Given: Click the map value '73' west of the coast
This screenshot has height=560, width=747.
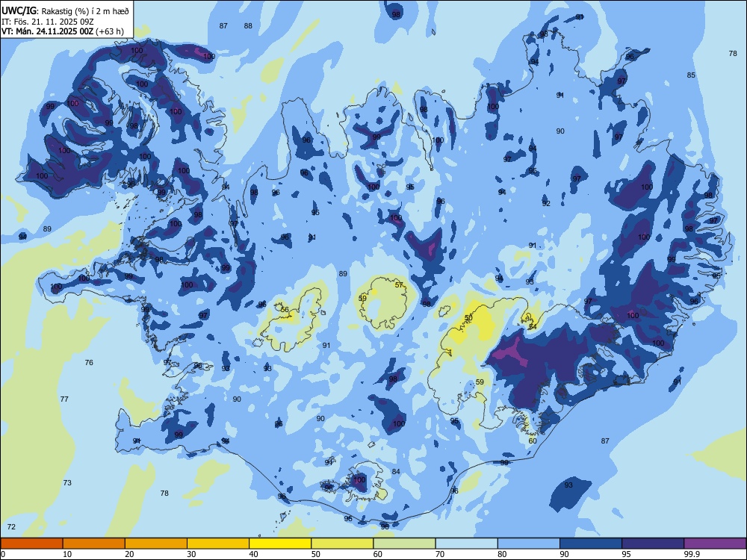Looking at the screenshot, I should click(x=67, y=482).
